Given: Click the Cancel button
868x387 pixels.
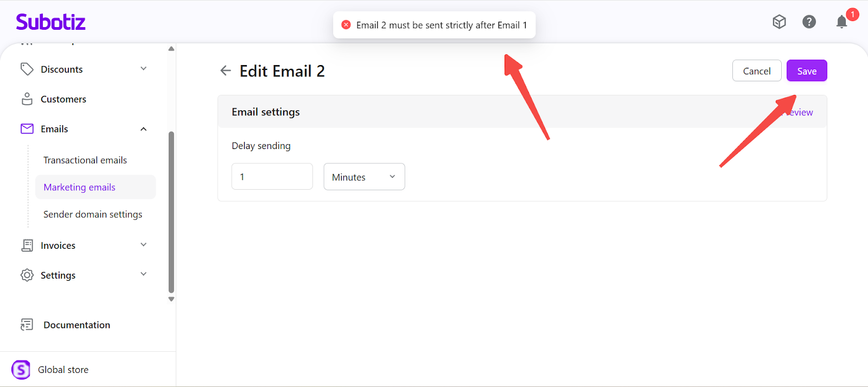Looking at the screenshot, I should tap(756, 71).
